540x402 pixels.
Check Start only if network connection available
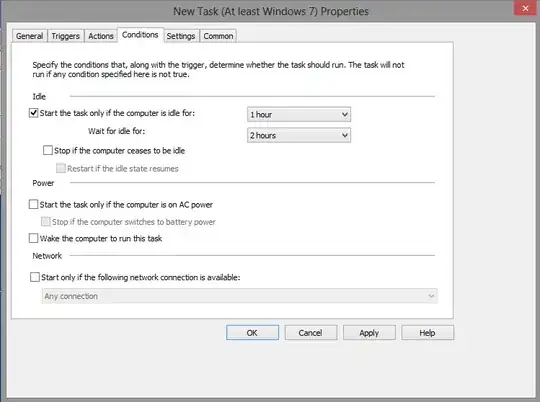[35, 277]
